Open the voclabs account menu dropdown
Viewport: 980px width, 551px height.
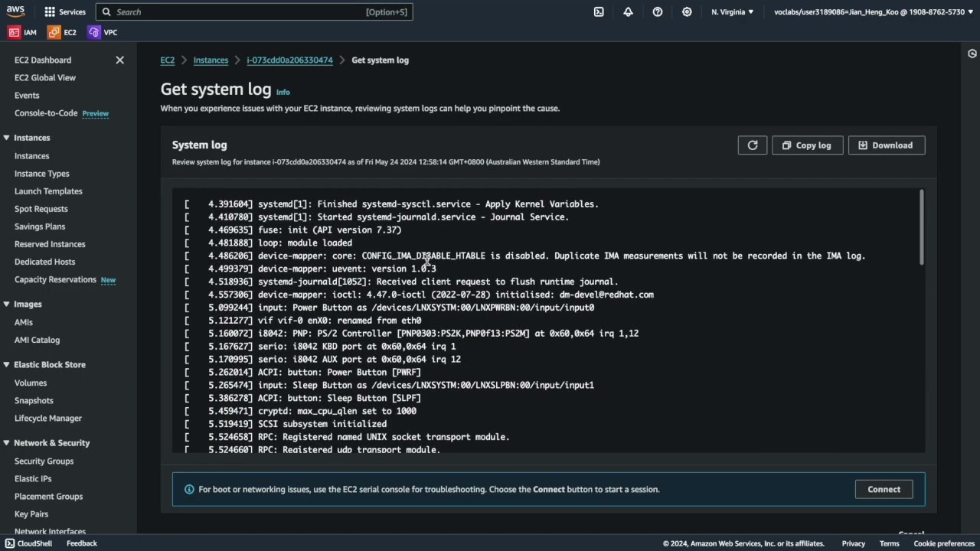pyautogui.click(x=873, y=12)
